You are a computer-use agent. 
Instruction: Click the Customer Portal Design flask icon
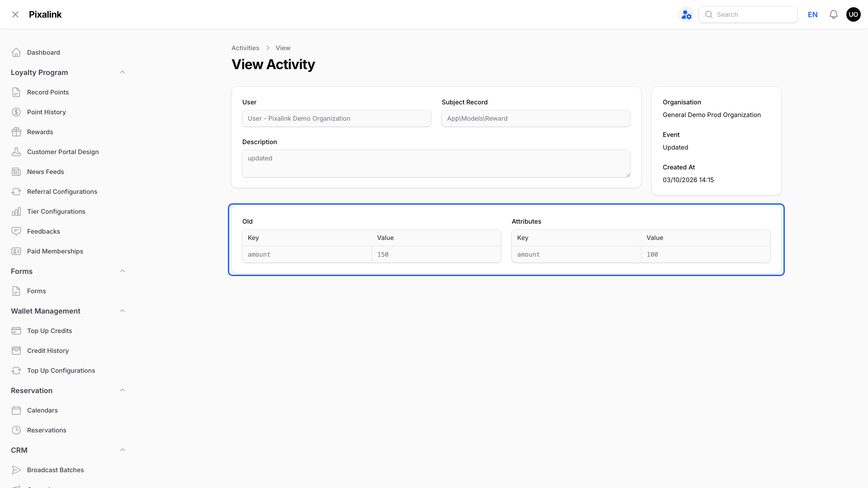[x=16, y=152]
